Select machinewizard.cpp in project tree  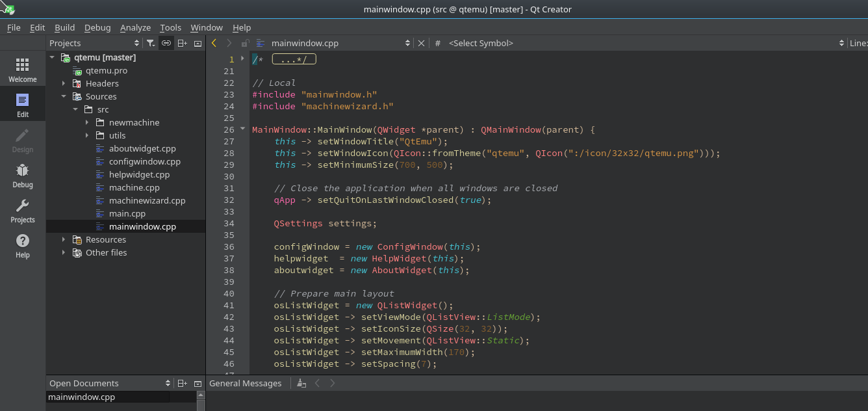tap(147, 200)
